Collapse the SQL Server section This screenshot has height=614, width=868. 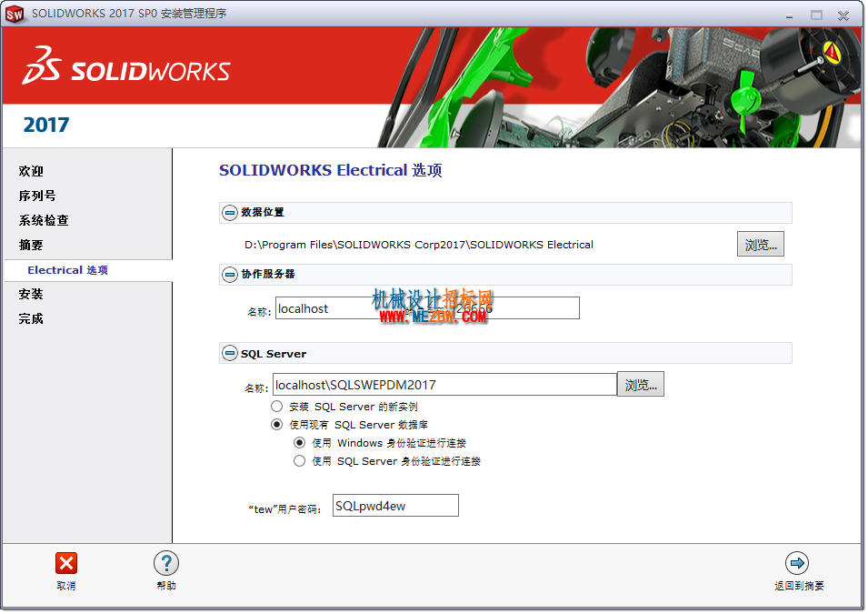(230, 354)
